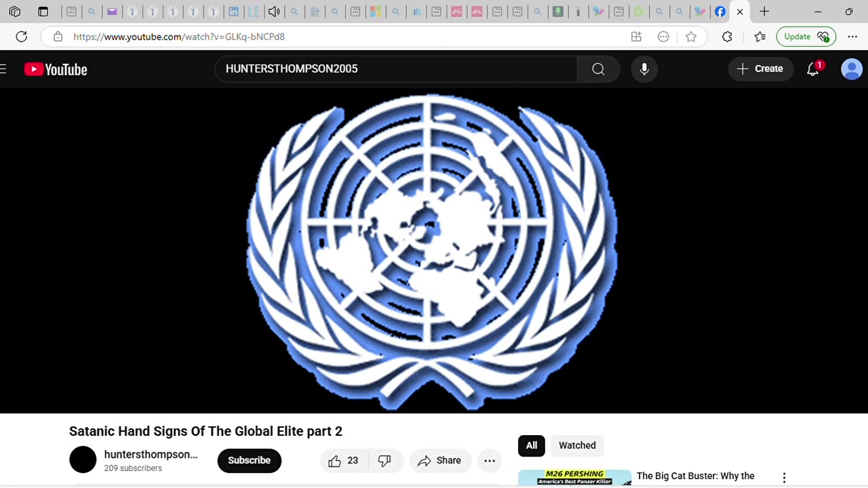The width and height of the screenshot is (868, 488).
Task: Click the YouTube search magnifier button
Action: pyautogui.click(x=598, y=69)
